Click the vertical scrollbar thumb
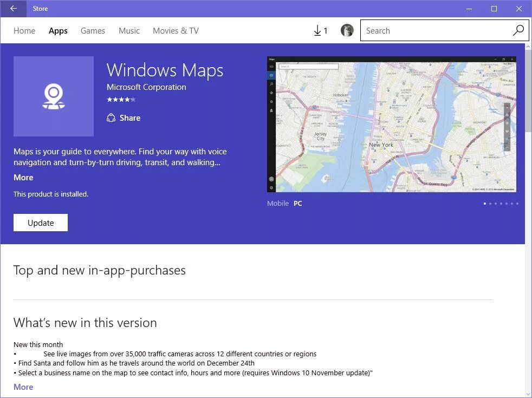This screenshot has height=398, width=532. pos(528,90)
